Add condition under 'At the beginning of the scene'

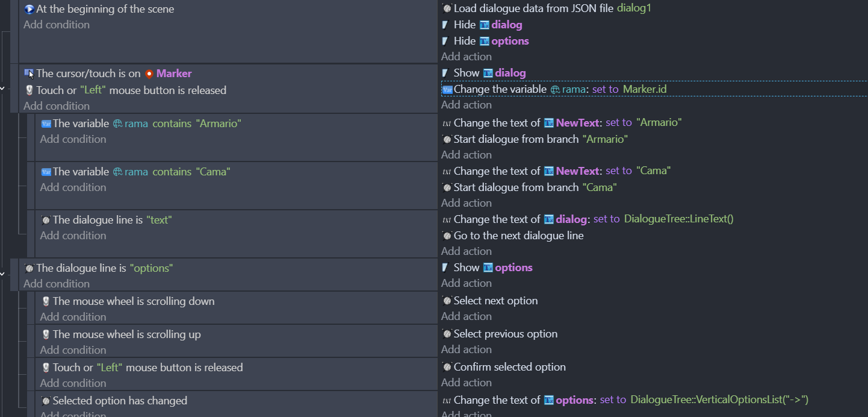pos(57,25)
